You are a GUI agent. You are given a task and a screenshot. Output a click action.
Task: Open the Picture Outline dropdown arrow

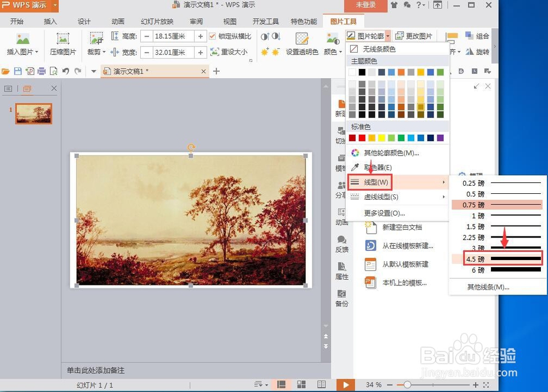[x=388, y=36]
